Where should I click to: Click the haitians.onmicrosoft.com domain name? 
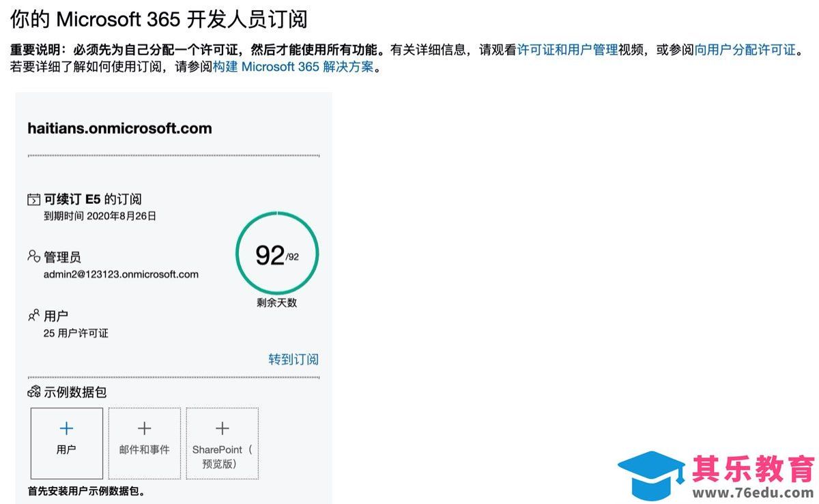pyautogui.click(x=119, y=128)
